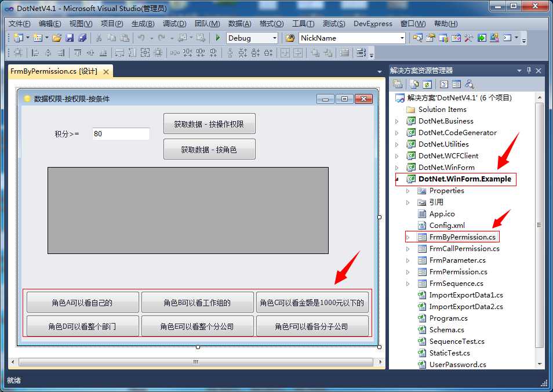Click the Send to Back icon
Viewport: 553px width, 392px height.
pos(328,53)
